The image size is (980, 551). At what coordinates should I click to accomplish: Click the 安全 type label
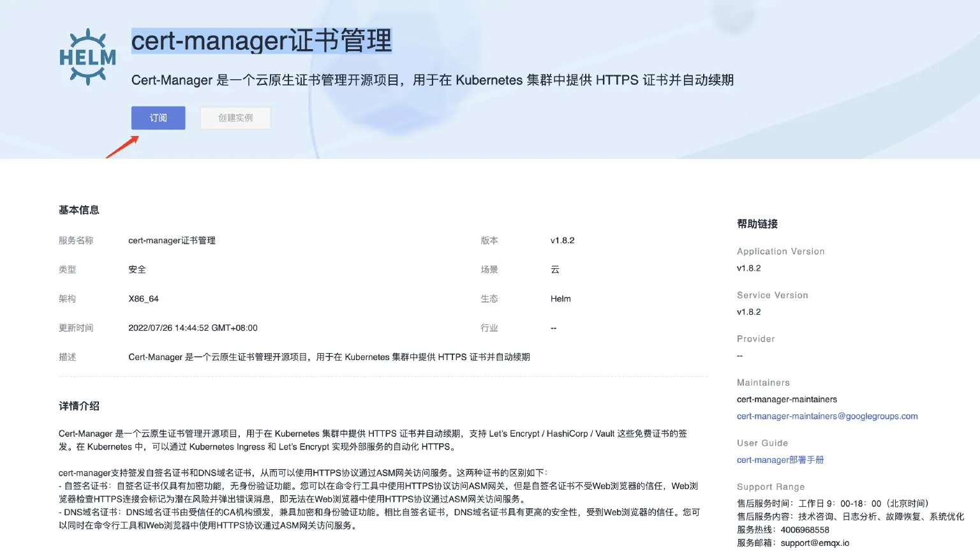(137, 269)
